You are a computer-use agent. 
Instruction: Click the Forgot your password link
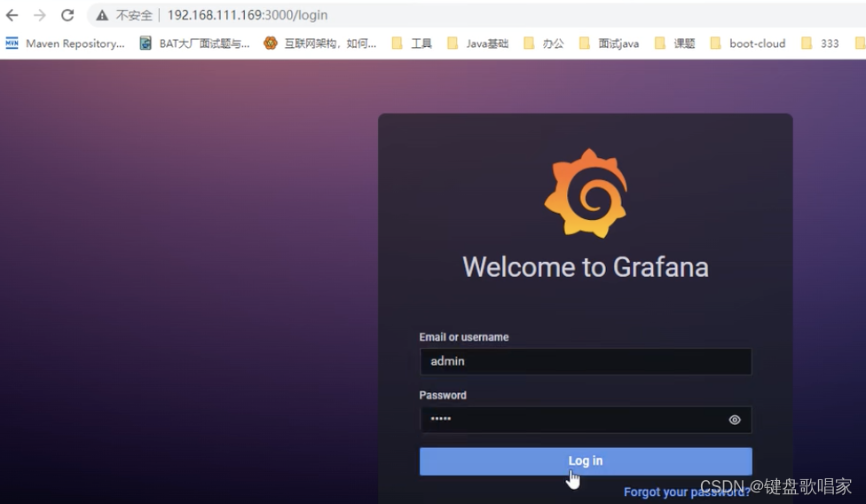(687, 492)
